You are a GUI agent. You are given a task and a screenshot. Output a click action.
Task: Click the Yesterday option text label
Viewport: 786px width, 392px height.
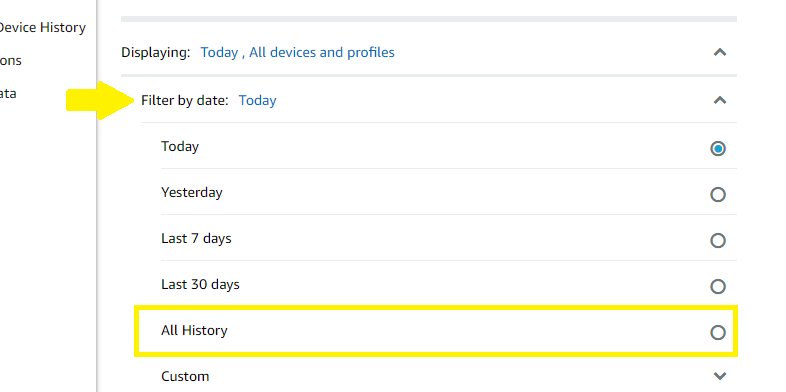(191, 192)
